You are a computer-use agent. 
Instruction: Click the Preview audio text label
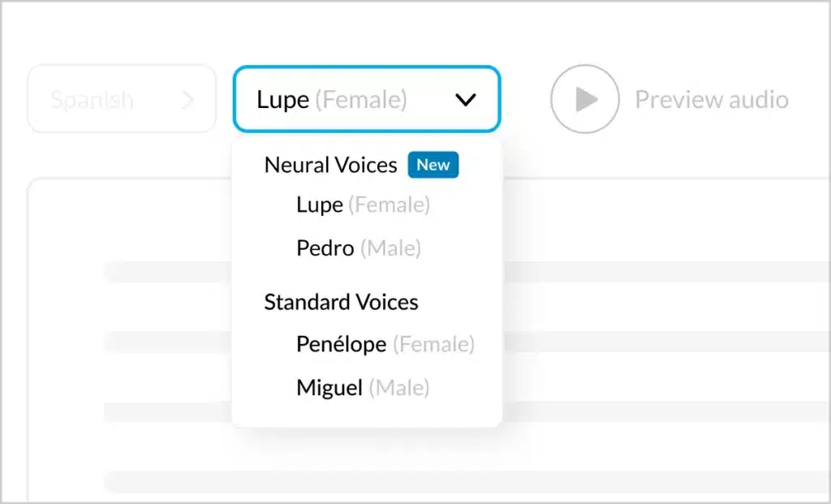tap(711, 100)
